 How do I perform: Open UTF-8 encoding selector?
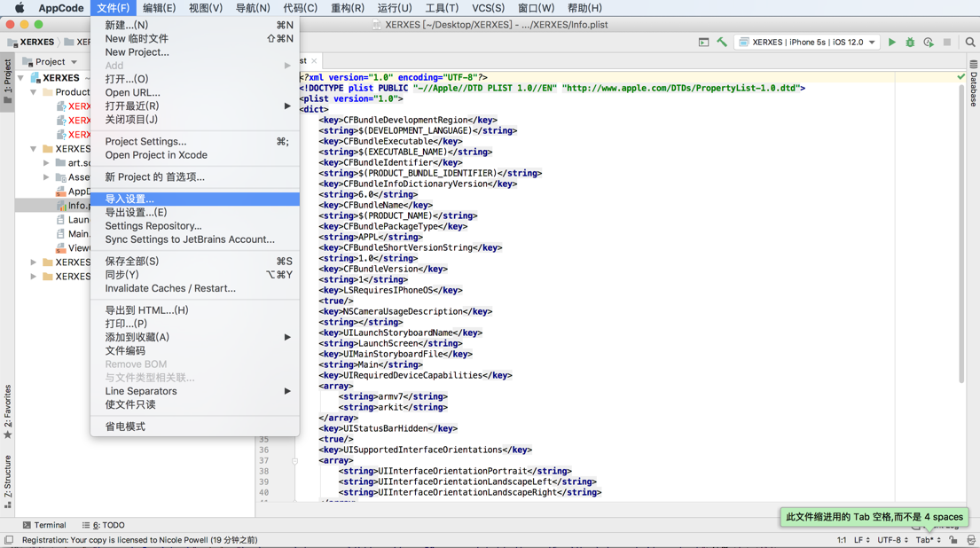point(892,540)
